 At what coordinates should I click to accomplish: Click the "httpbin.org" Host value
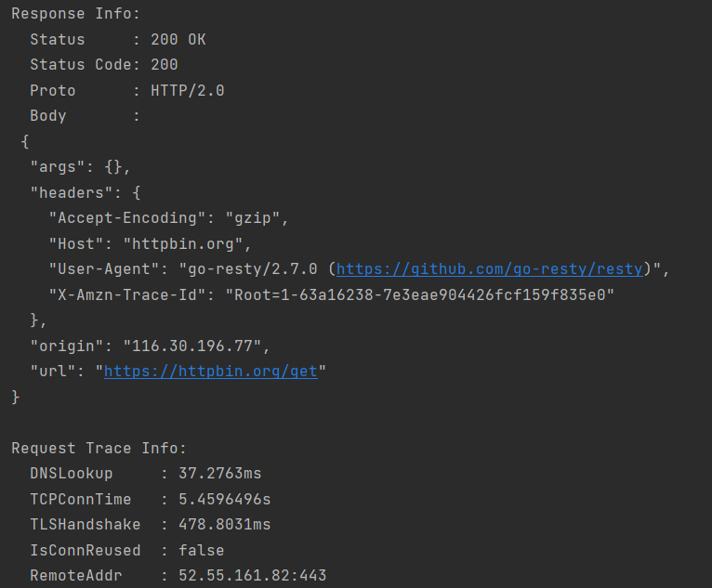206,244
